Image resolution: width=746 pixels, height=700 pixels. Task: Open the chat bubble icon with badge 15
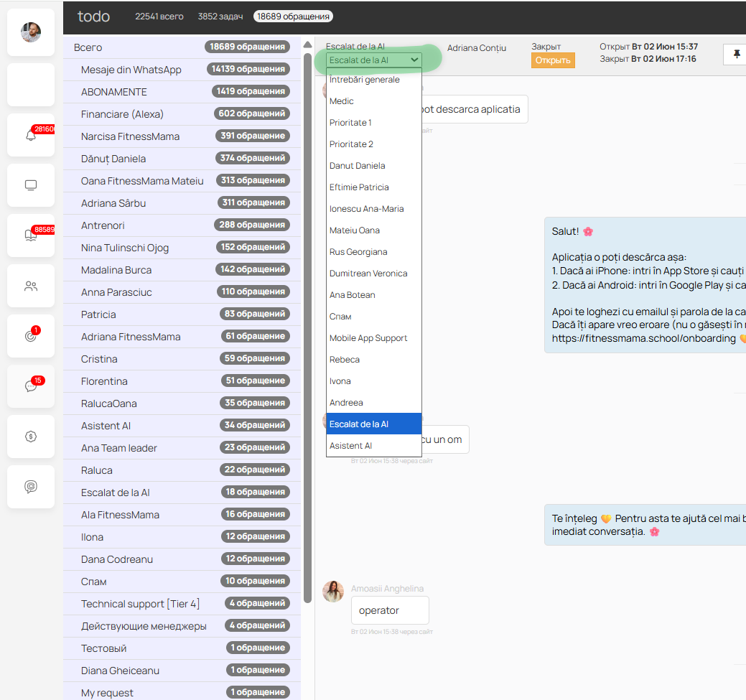[x=31, y=386]
